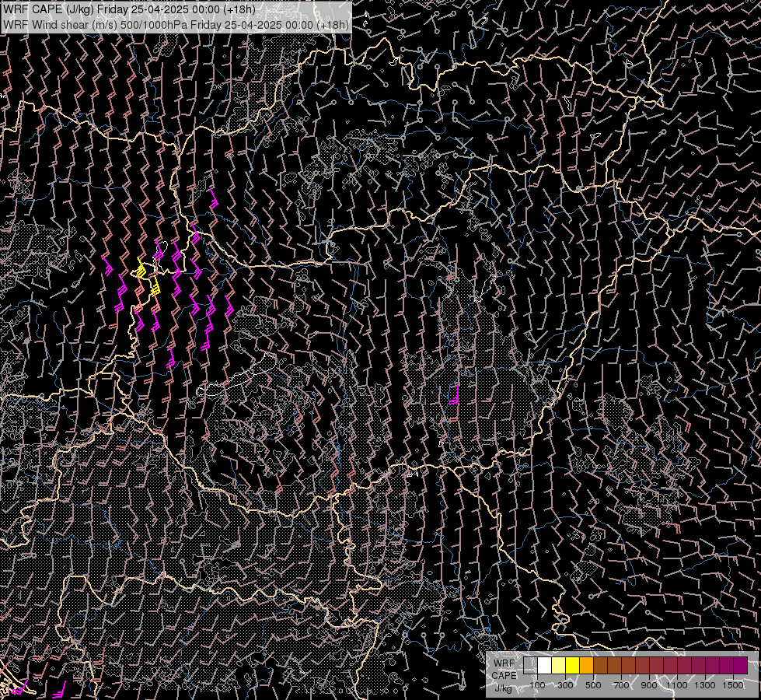Image resolution: width=761 pixels, height=700 pixels.
Task: Select the orange 400-500 CAPE legend swatch
Action: click(586, 666)
